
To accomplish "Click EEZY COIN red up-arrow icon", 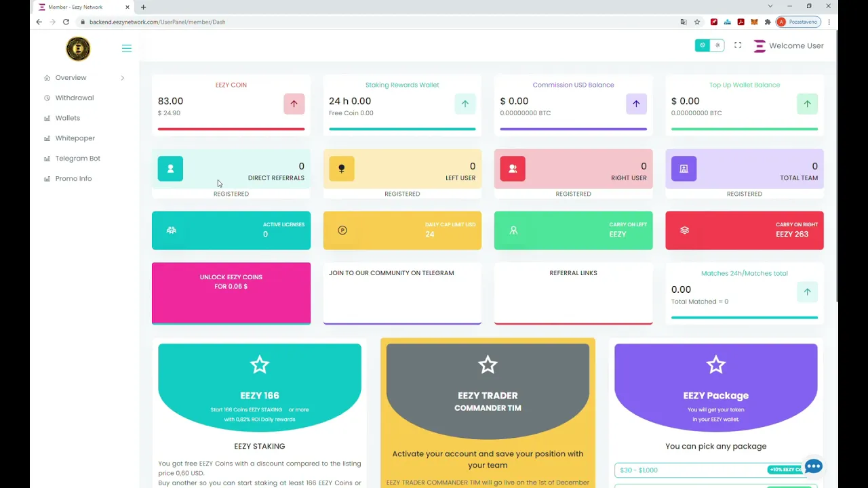I will pos(294,104).
